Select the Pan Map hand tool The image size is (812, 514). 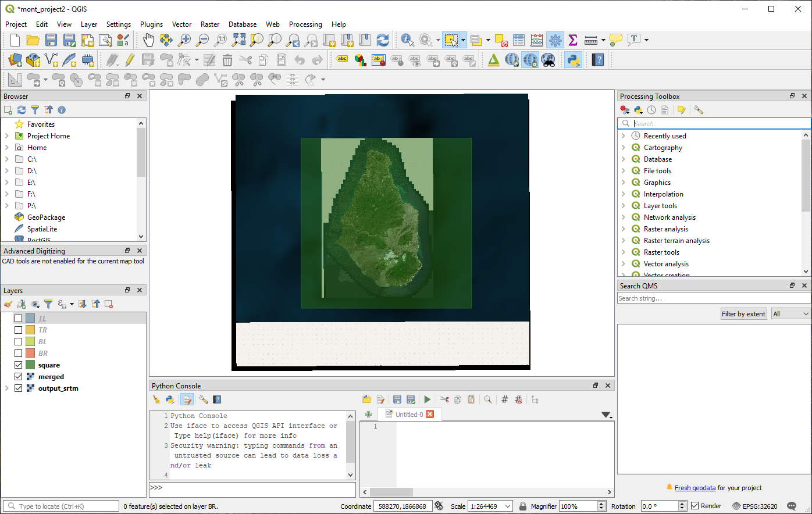148,40
